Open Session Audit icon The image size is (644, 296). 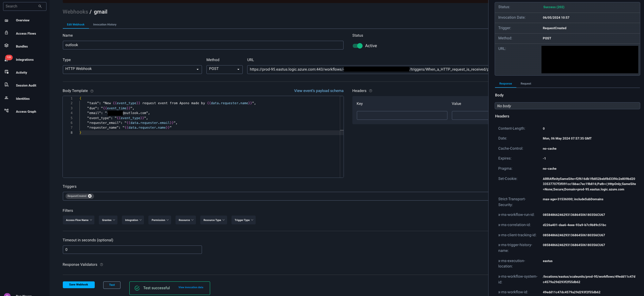pos(6,85)
